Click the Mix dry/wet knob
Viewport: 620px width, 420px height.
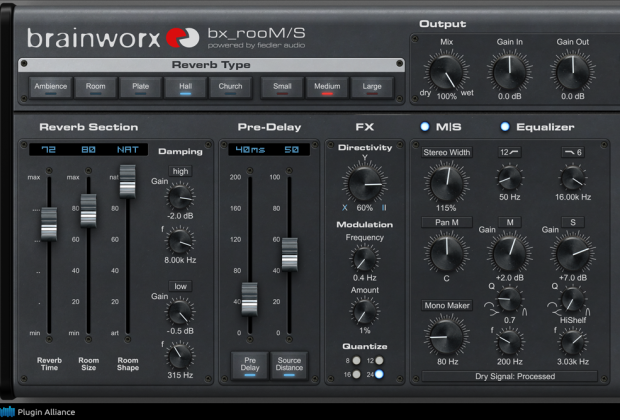[446, 72]
